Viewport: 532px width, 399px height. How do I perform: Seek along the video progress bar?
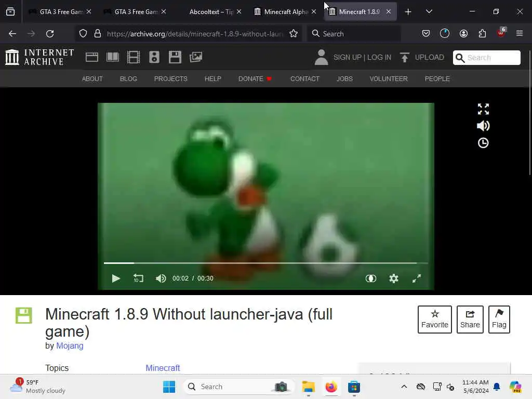coord(265,263)
